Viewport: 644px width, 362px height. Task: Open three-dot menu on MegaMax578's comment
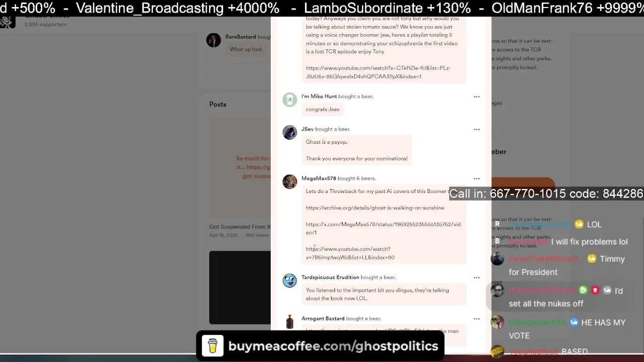point(476,178)
